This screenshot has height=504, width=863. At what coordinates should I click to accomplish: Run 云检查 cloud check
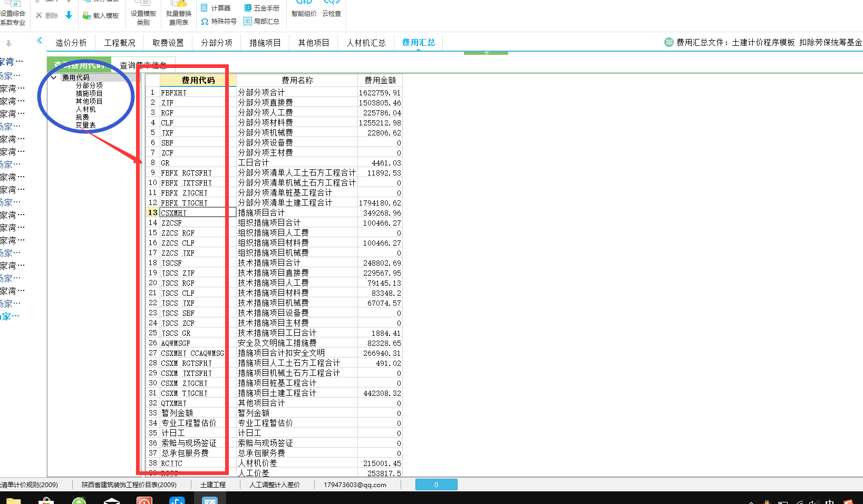point(332,9)
